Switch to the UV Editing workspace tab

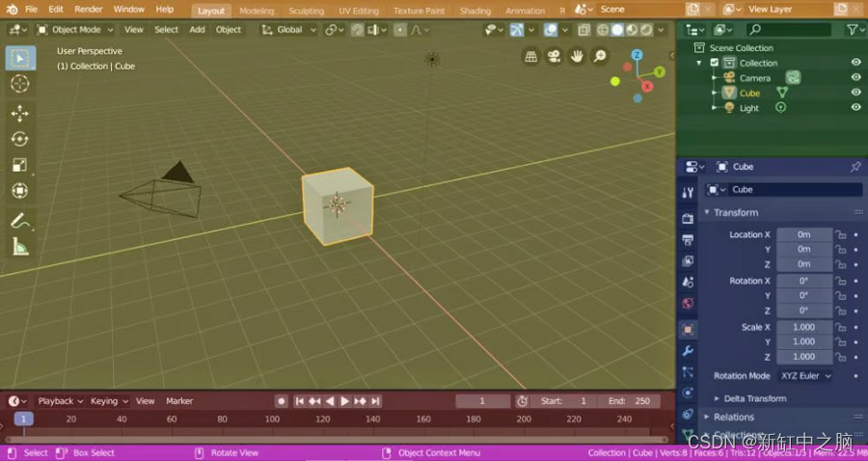(x=359, y=11)
